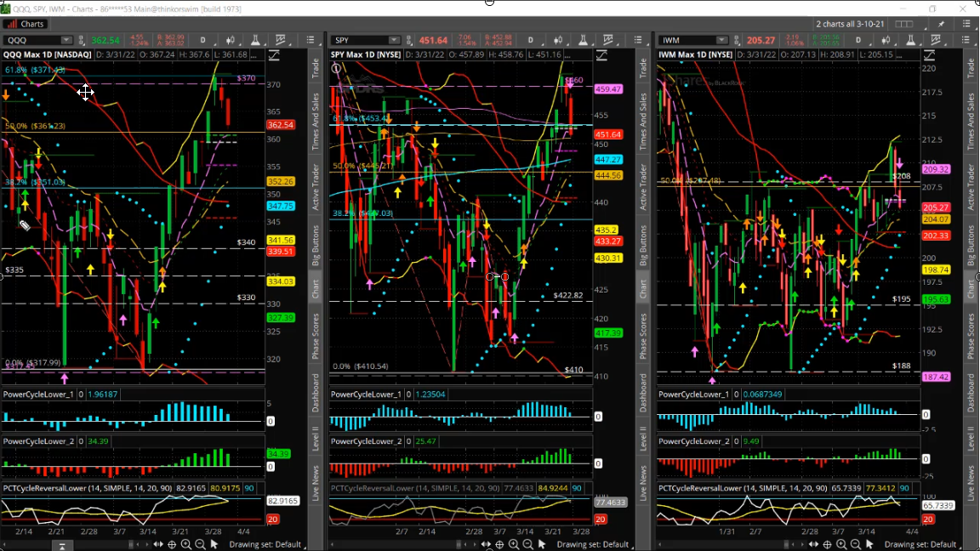The height and width of the screenshot is (551, 980).
Task: Click QQQ last price 362.54
Action: tap(105, 40)
